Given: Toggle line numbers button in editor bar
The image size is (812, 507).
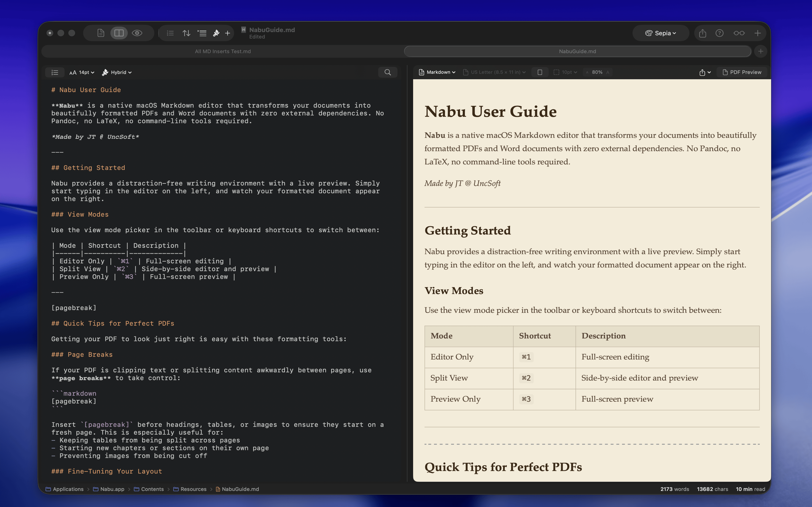Looking at the screenshot, I should 55,72.
